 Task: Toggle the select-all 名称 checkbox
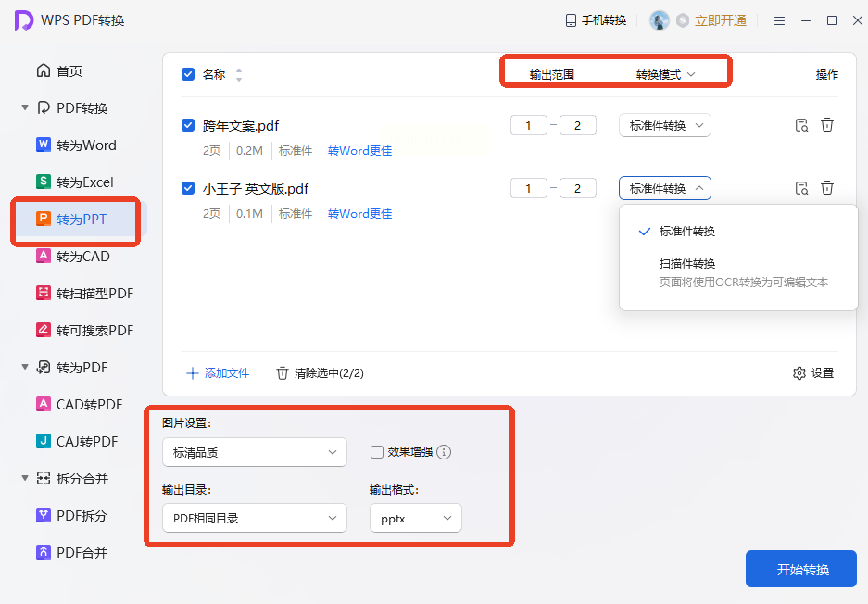pyautogui.click(x=188, y=74)
